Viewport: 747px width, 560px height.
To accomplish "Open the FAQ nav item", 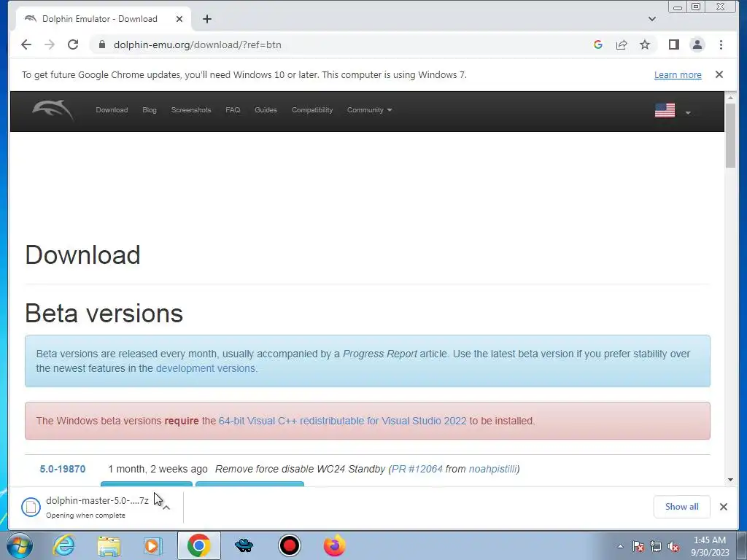I will (233, 110).
